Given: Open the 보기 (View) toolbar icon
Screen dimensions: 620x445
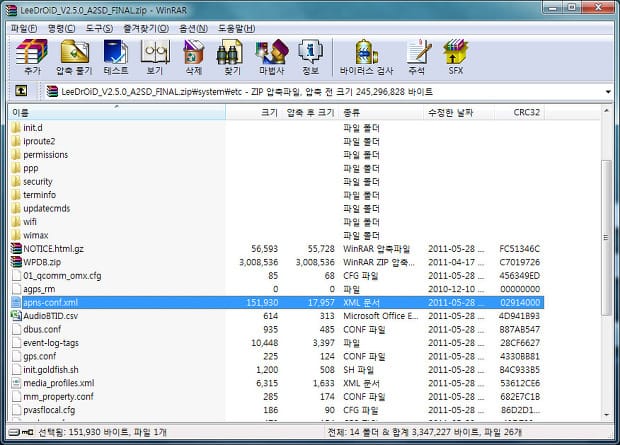Looking at the screenshot, I should [155, 57].
